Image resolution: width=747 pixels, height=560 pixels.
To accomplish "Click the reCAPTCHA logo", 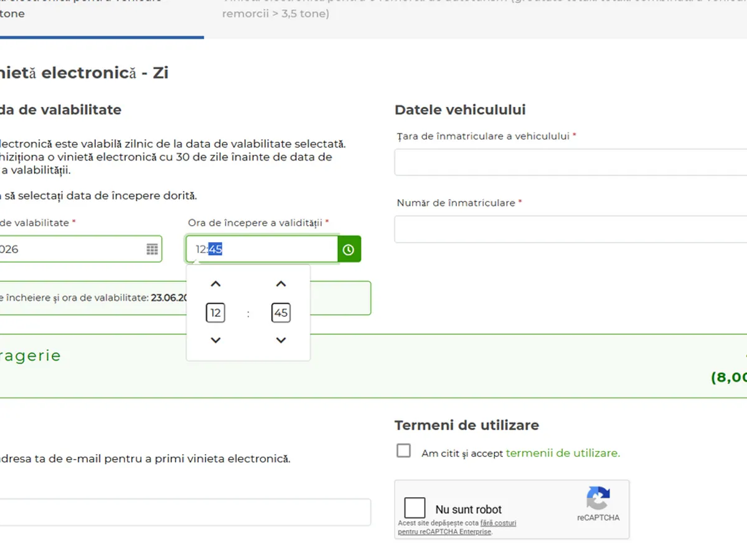I will pos(598,498).
